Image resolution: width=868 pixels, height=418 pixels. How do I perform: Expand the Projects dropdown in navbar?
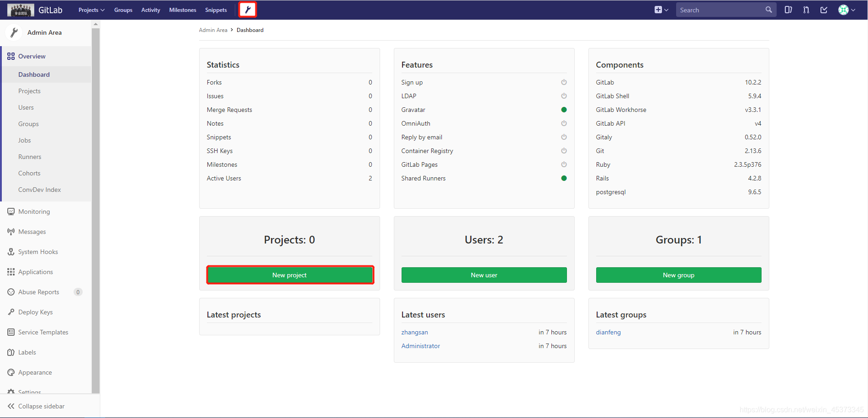click(91, 10)
